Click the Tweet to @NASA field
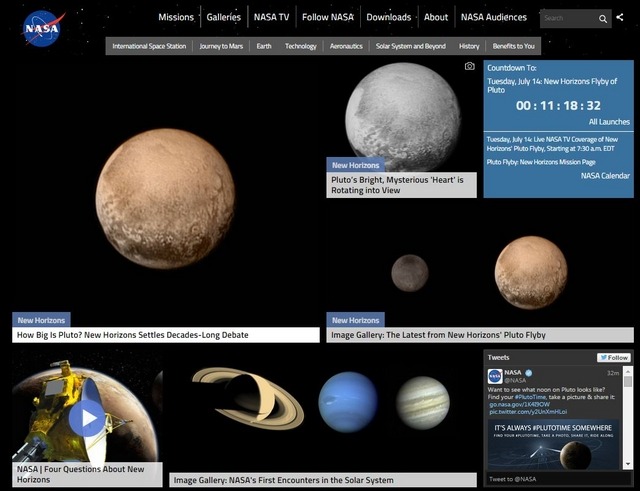Image resolution: width=640 pixels, height=491 pixels. click(558, 479)
